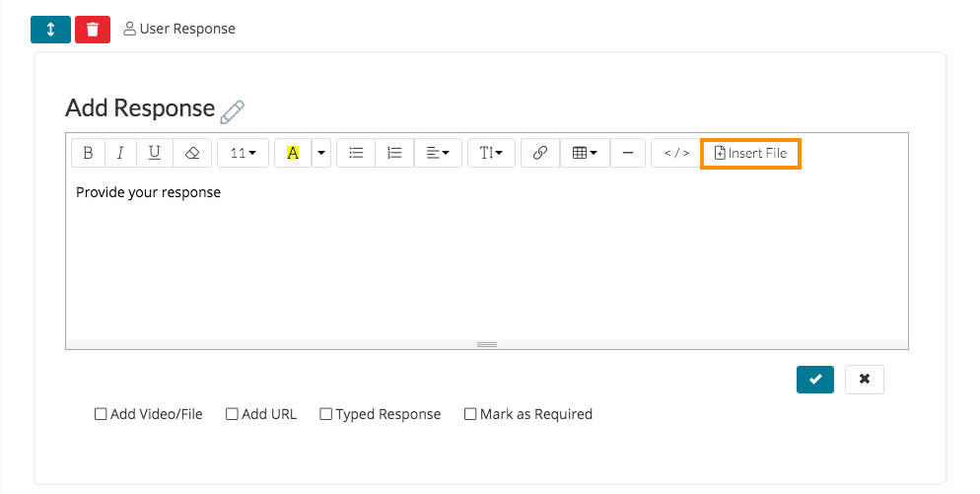Screen dimensions: 980x494
Task: Enable the Add Video/File checkbox
Action: pos(100,414)
